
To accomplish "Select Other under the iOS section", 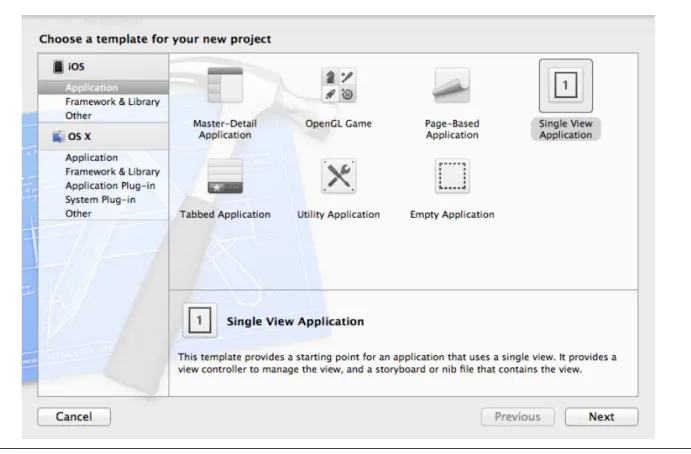I will 78,115.
